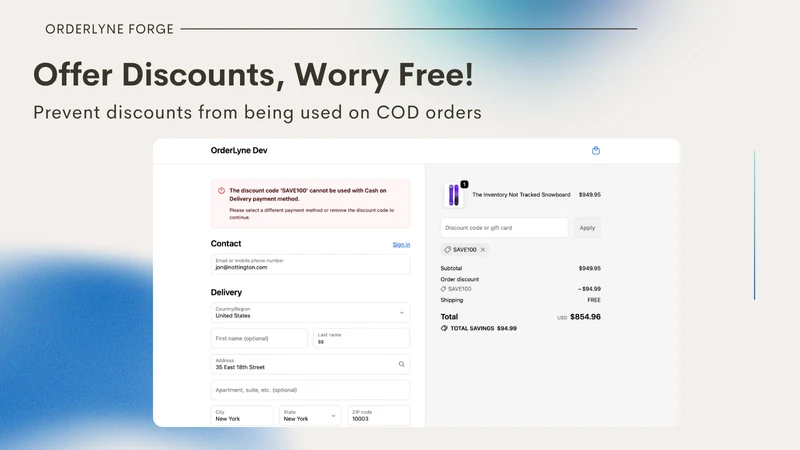The width and height of the screenshot is (800, 450).
Task: Focus the Last name field
Action: (x=361, y=338)
